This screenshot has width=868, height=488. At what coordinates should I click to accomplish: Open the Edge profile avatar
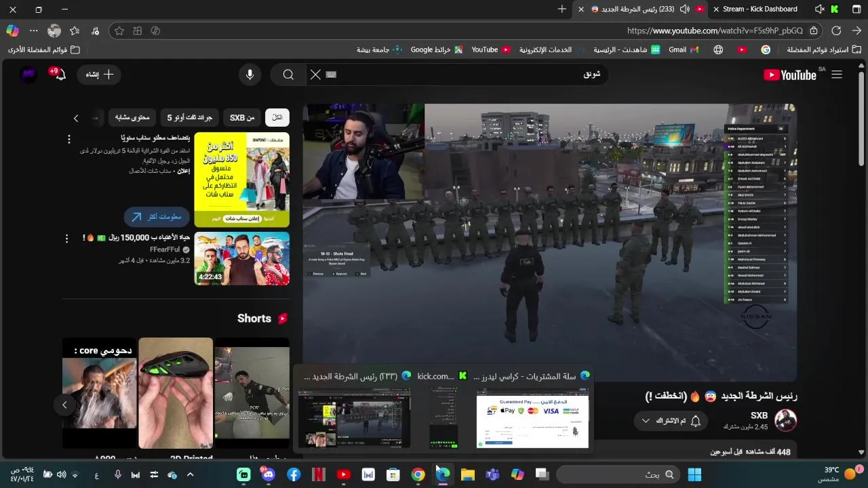tap(54, 30)
